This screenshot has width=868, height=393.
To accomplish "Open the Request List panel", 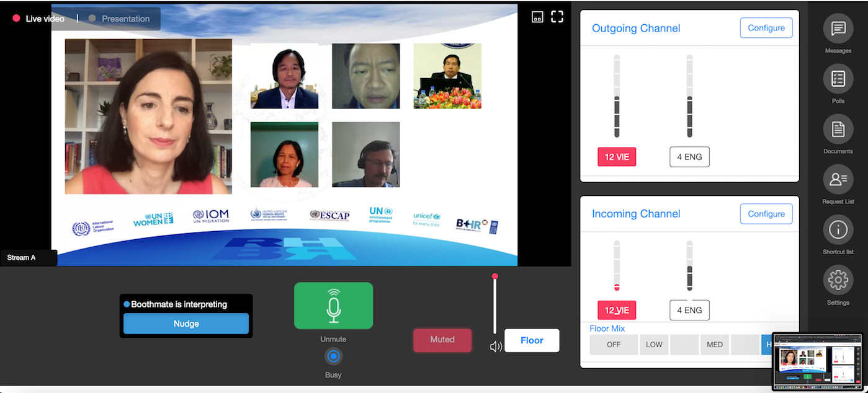I will [838, 180].
